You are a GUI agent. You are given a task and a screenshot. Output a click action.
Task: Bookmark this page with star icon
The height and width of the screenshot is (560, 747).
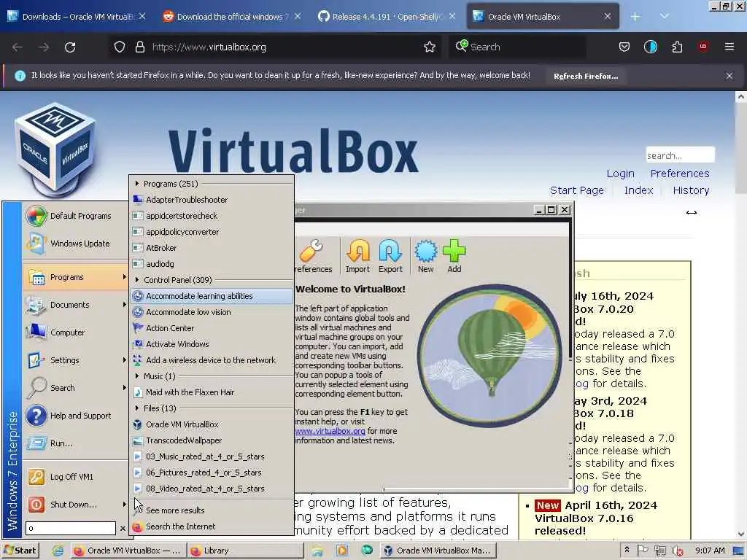429,47
